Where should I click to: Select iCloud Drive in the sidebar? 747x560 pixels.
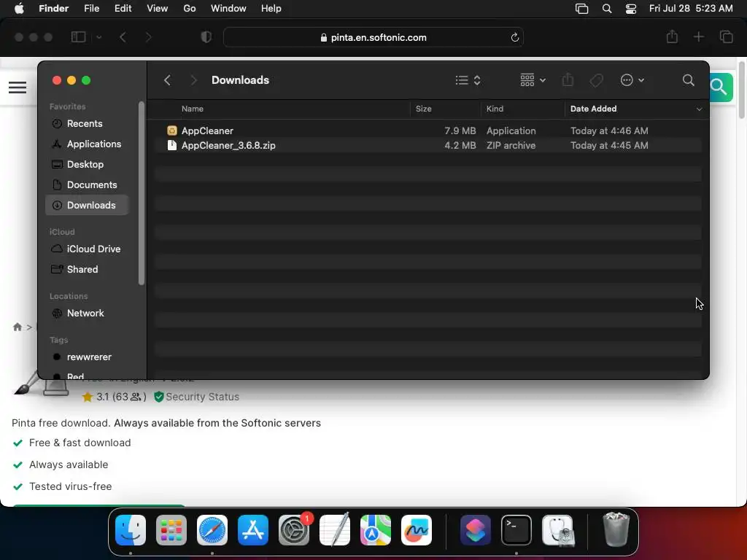point(87,249)
